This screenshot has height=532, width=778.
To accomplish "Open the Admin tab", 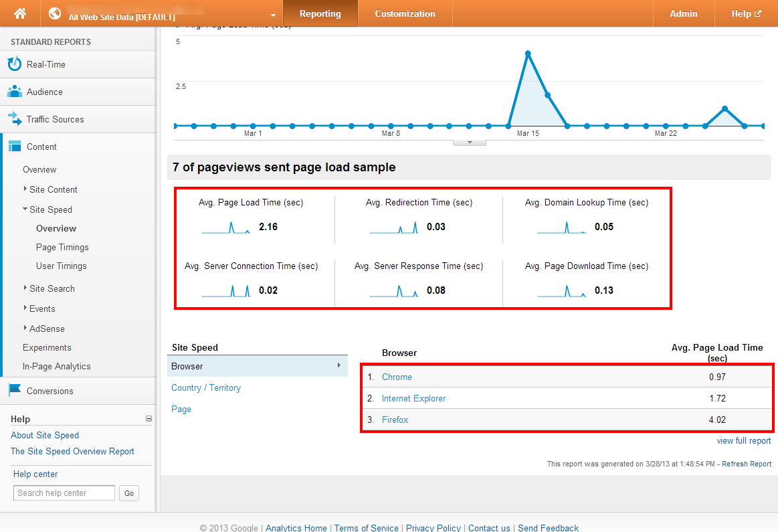I will coord(684,13).
